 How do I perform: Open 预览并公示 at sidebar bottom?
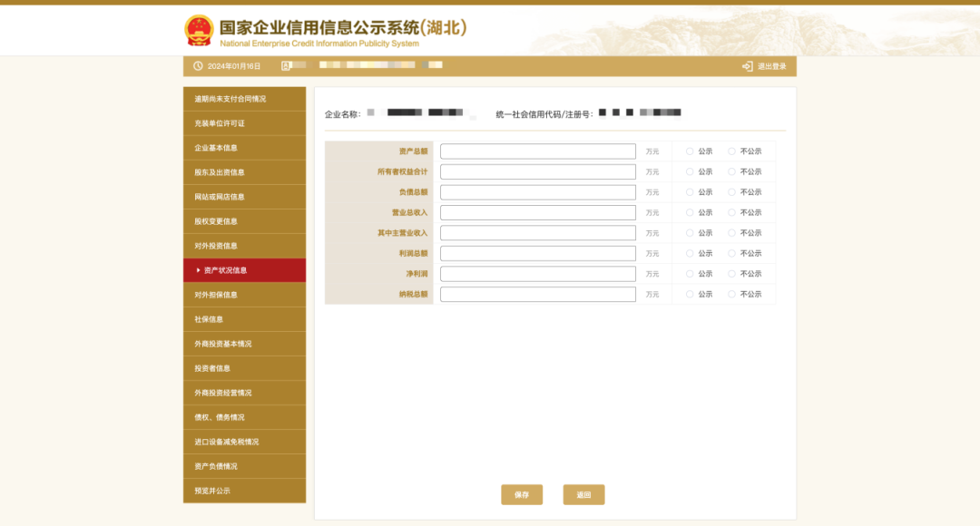pos(244,491)
